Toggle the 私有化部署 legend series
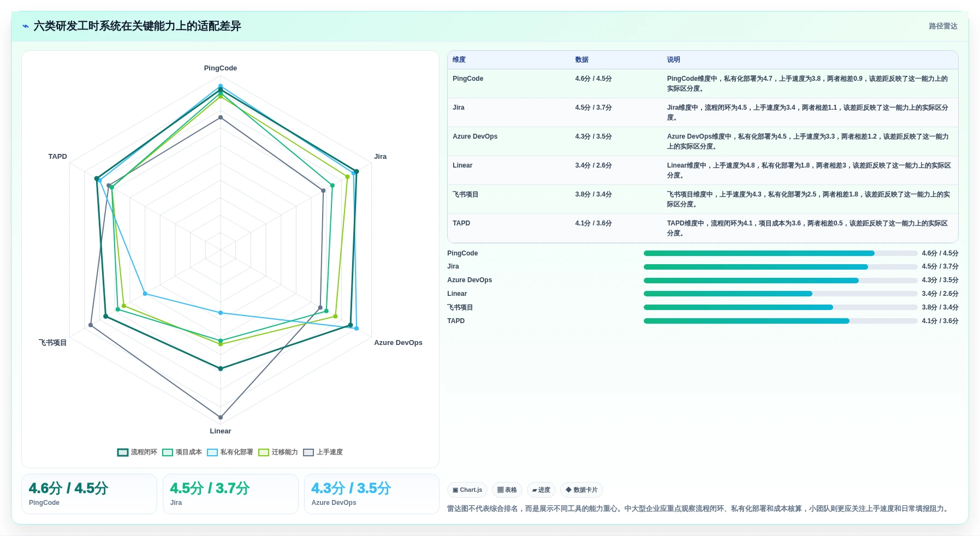Image resolution: width=980 pixels, height=536 pixels. [x=230, y=452]
